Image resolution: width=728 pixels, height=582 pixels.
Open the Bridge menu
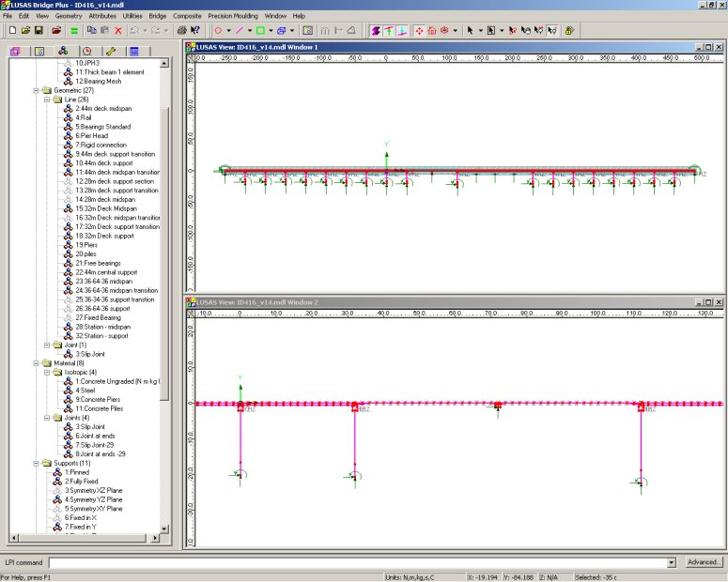point(157,16)
